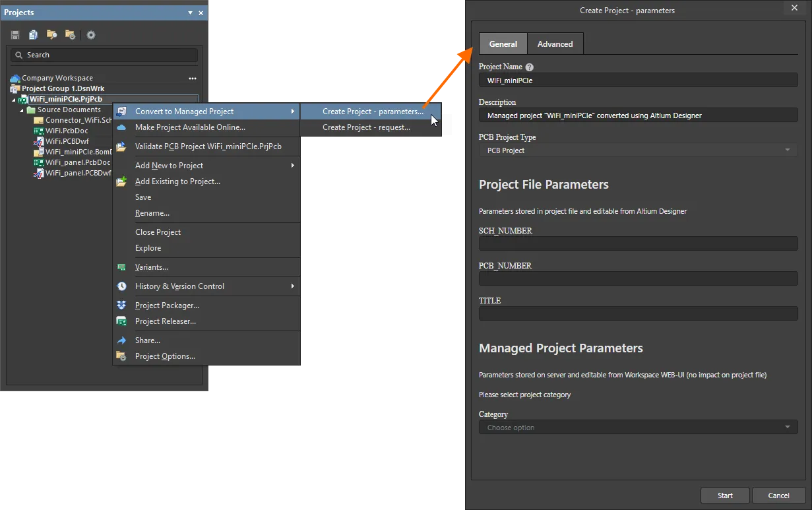Screen dimensions: 812x510
Task: Close the Projects panel
Action: (x=201, y=13)
